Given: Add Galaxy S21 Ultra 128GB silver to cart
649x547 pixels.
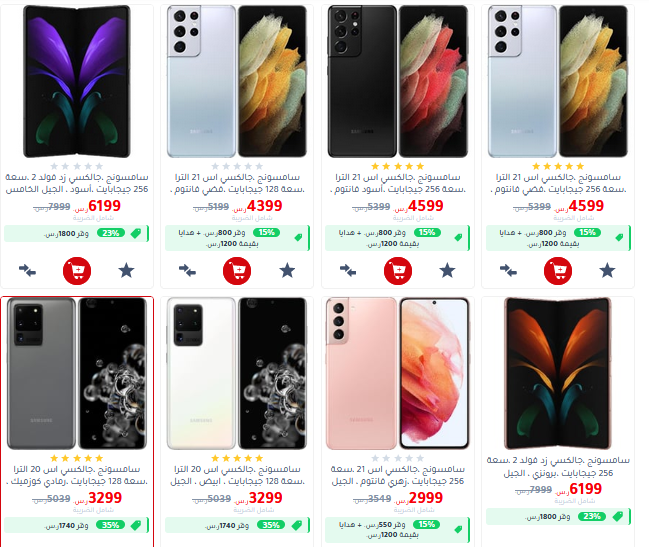Looking at the screenshot, I should pos(237,271).
